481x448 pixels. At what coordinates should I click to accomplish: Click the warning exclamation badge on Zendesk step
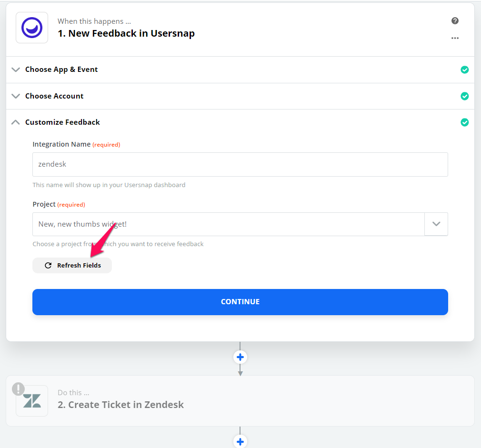click(x=19, y=389)
